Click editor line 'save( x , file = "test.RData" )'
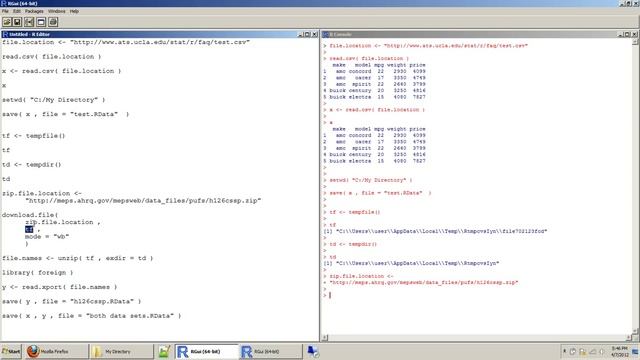This screenshot has width=640, height=360. pyautogui.click(x=66, y=114)
